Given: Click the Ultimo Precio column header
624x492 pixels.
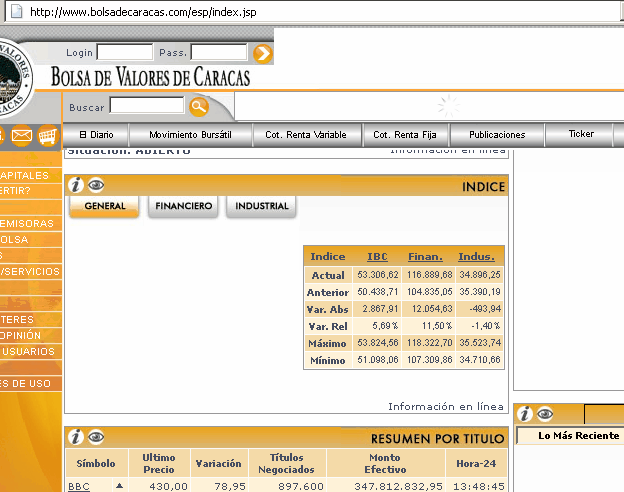Looking at the screenshot, I should pos(159,464).
